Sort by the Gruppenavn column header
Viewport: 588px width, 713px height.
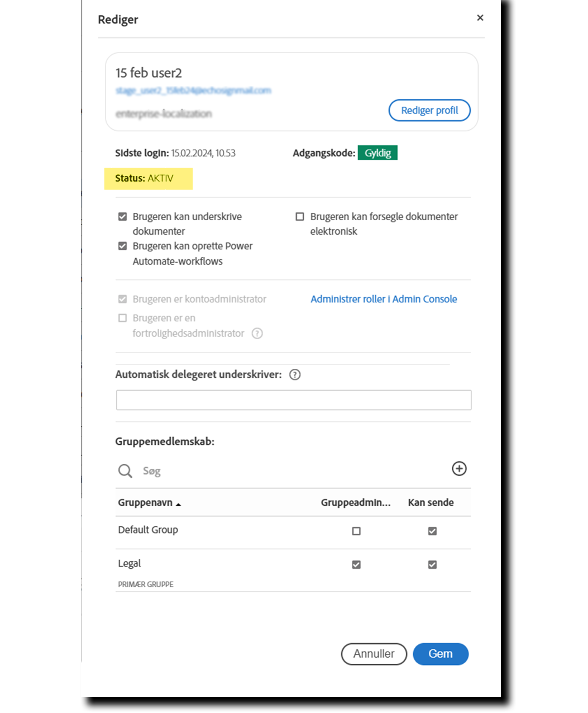point(149,502)
